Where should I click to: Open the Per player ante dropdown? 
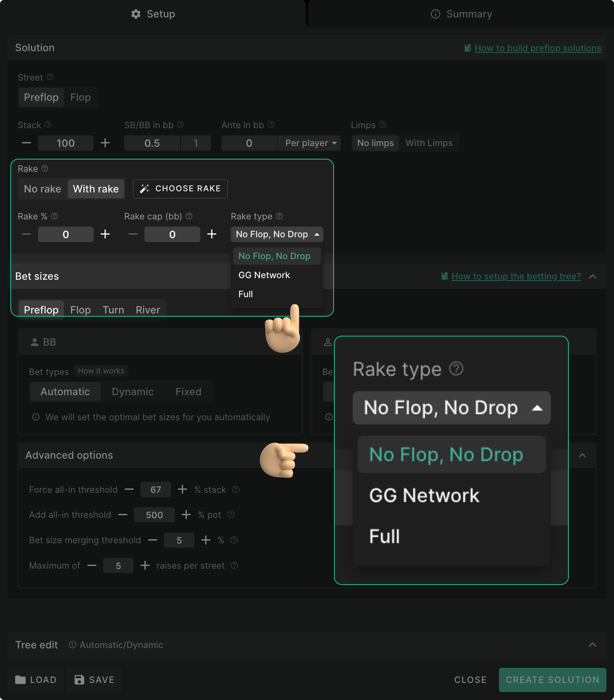(310, 143)
